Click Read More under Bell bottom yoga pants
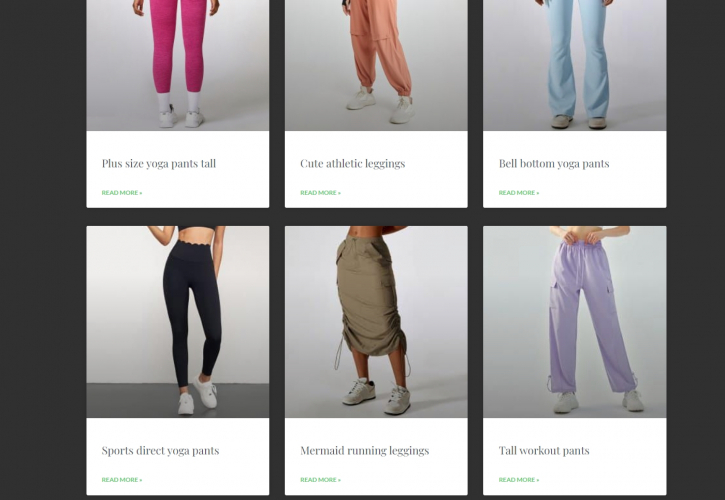The width and height of the screenshot is (725, 500). pos(519,193)
